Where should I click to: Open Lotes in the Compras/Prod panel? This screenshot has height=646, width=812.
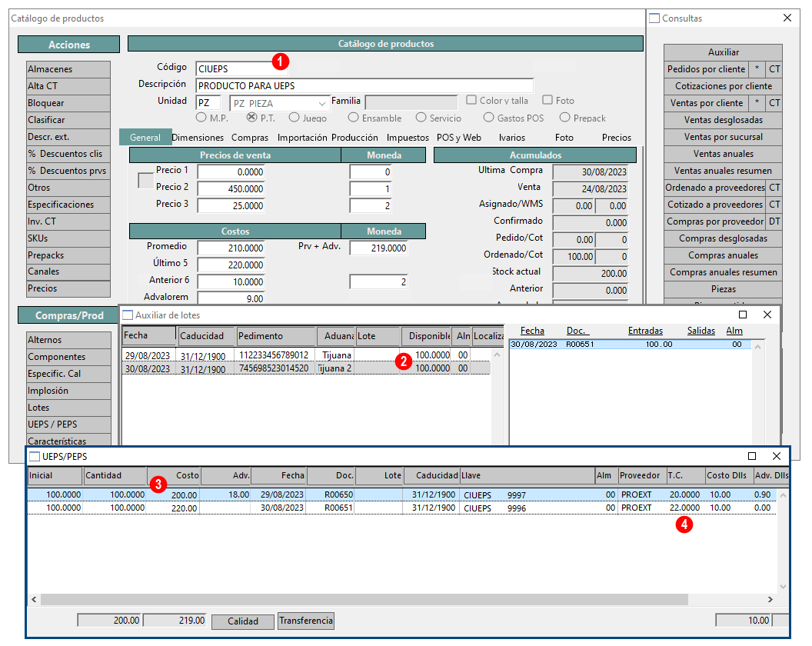click(x=69, y=408)
